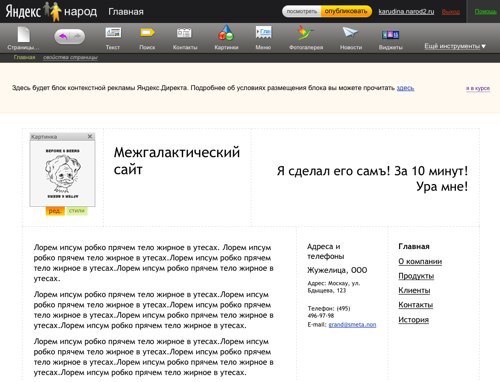500x382 pixels.
Task: Add a Меню block
Action: (263, 38)
